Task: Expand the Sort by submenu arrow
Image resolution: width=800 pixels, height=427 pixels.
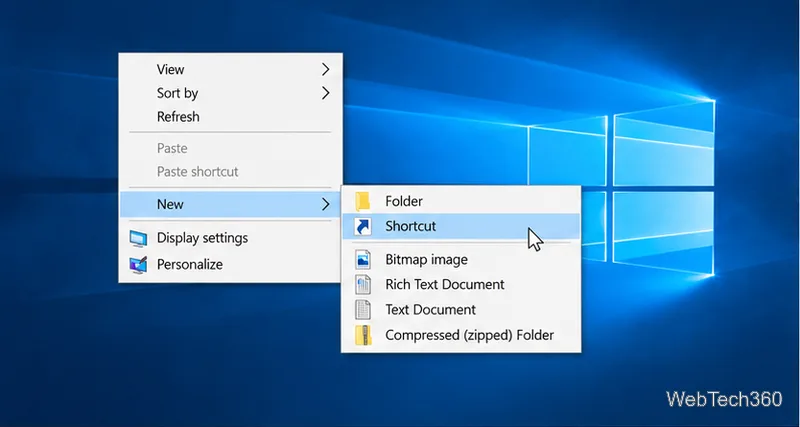Action: pos(326,93)
